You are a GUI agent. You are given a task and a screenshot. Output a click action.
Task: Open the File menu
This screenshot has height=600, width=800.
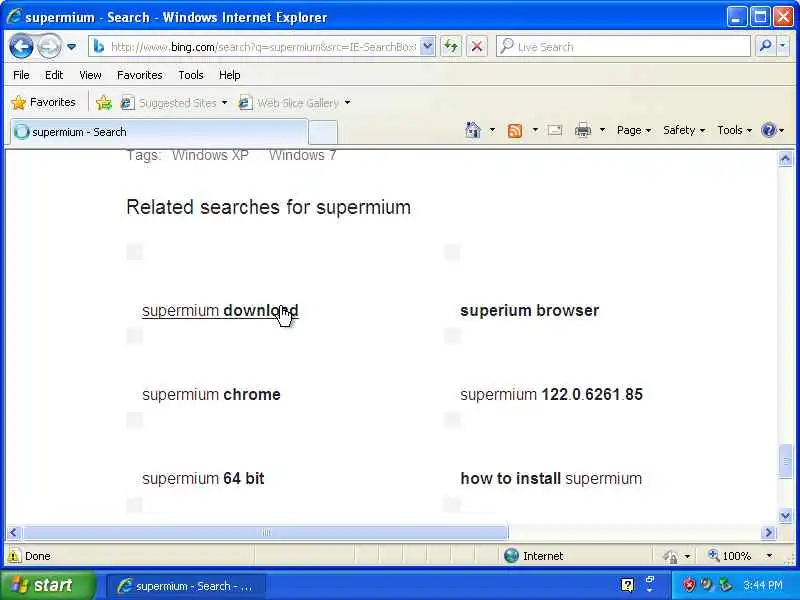pyautogui.click(x=21, y=75)
